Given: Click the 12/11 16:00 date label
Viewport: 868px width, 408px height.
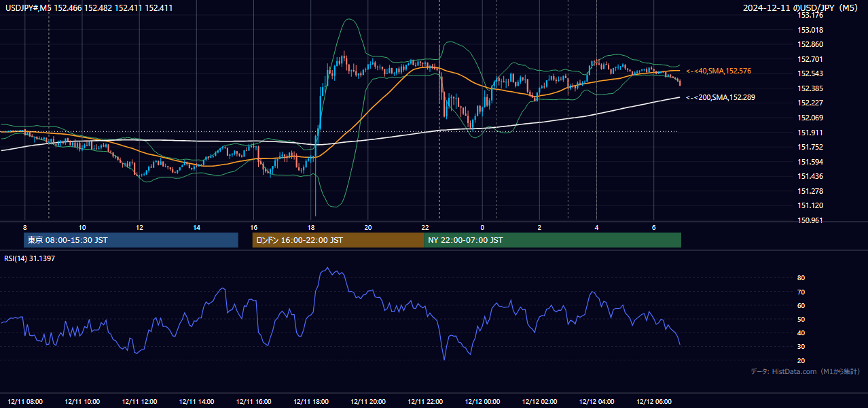Looking at the screenshot, I should (x=254, y=401).
